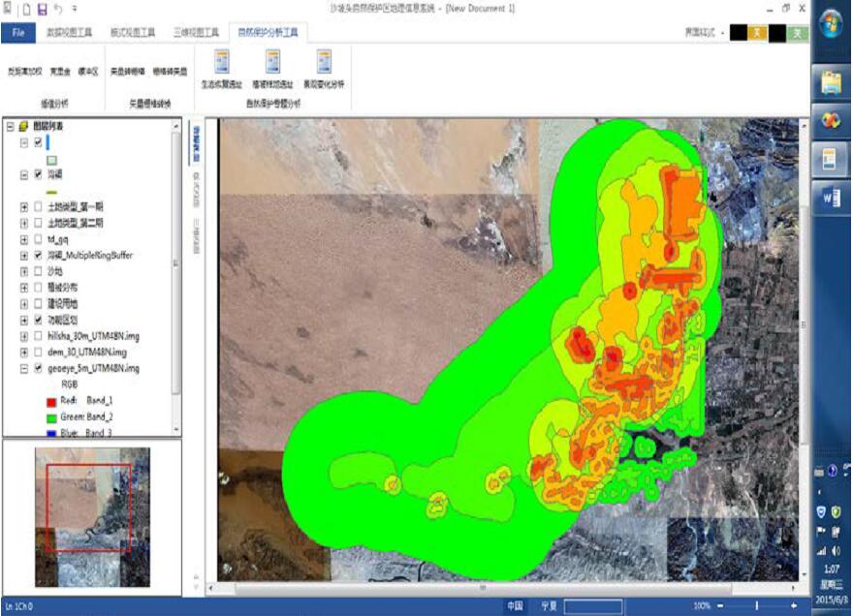Click the 缓冲区 buffer button
Screen dimensions: 853x616
[x=88, y=72]
